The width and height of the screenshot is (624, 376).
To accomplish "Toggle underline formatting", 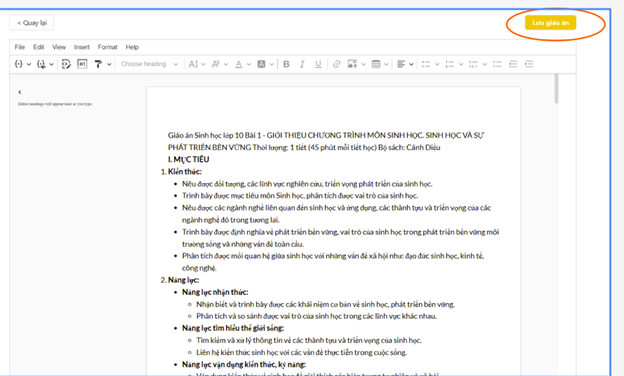I will 318,64.
